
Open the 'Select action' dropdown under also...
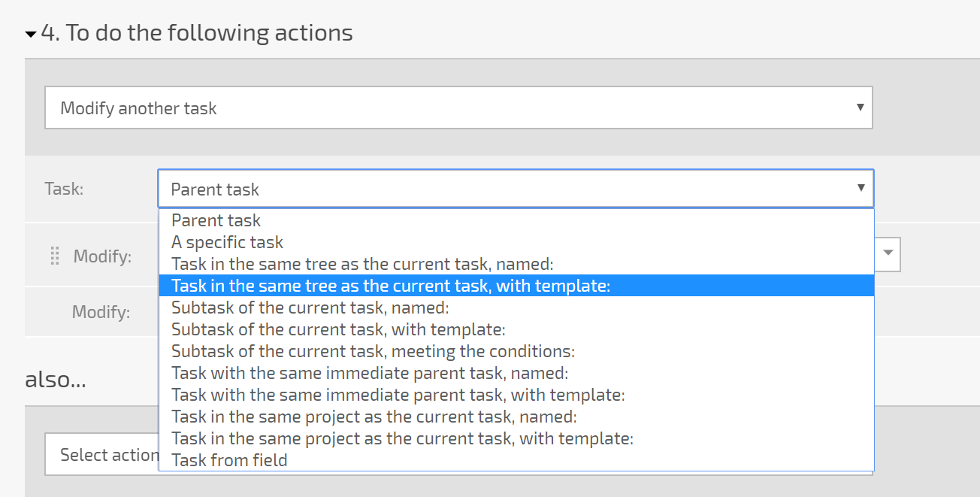pos(101,454)
